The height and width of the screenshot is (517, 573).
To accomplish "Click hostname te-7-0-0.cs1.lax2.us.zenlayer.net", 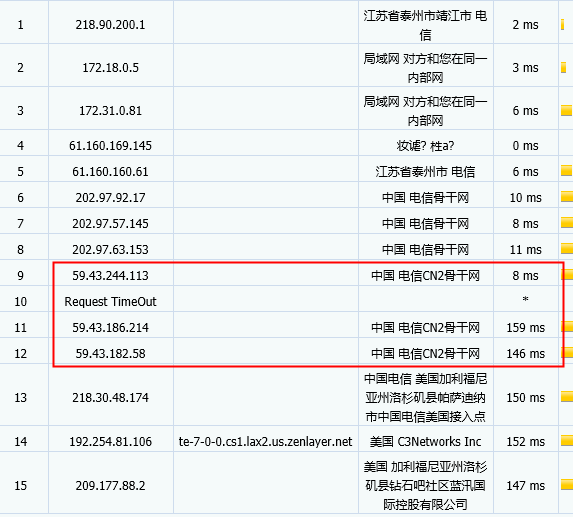I will 265,442.
